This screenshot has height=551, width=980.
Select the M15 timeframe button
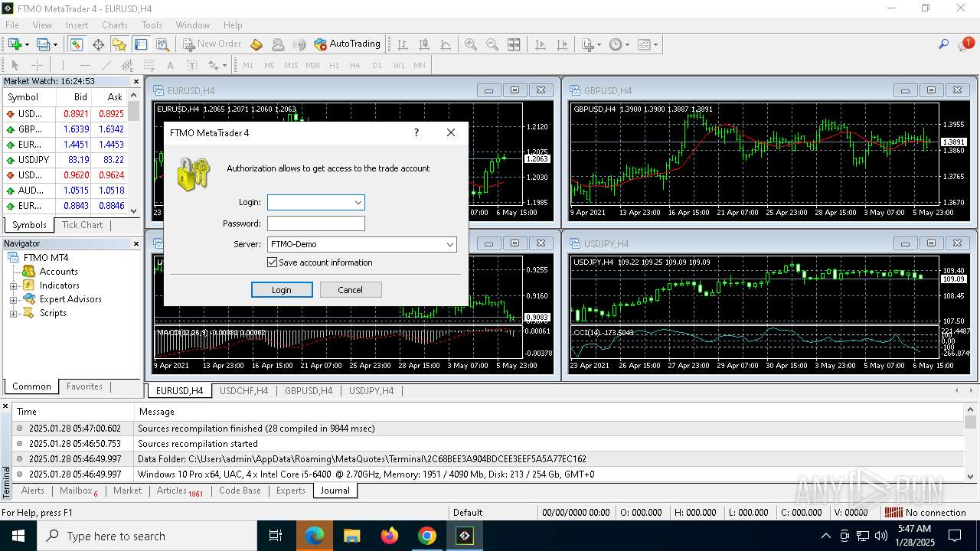click(290, 66)
